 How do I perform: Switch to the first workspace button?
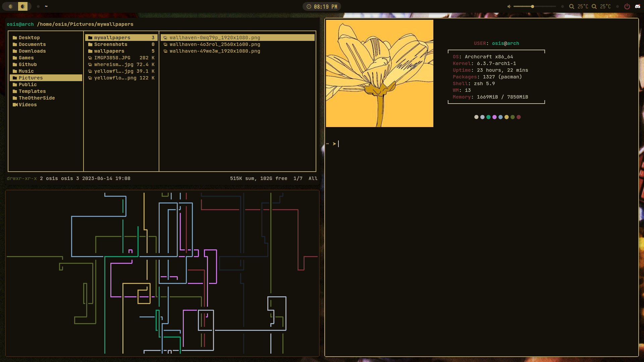click(x=11, y=6)
